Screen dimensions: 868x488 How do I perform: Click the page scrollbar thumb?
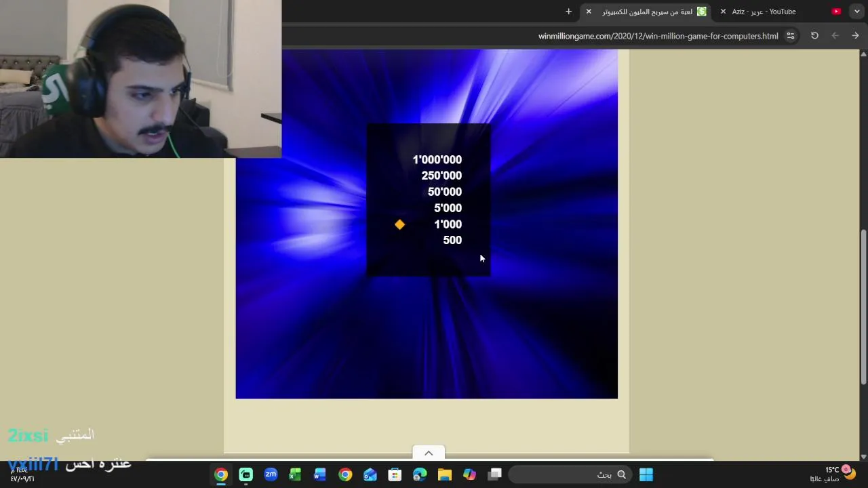tap(863, 307)
